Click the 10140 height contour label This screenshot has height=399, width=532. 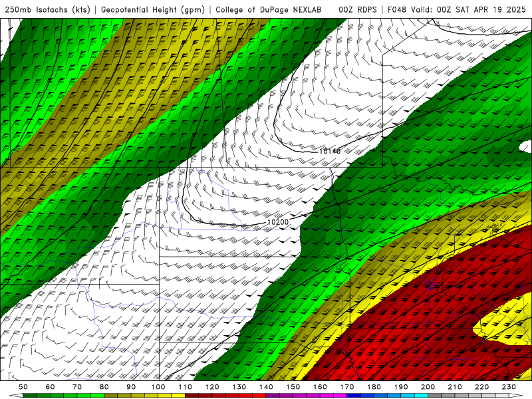(x=329, y=152)
